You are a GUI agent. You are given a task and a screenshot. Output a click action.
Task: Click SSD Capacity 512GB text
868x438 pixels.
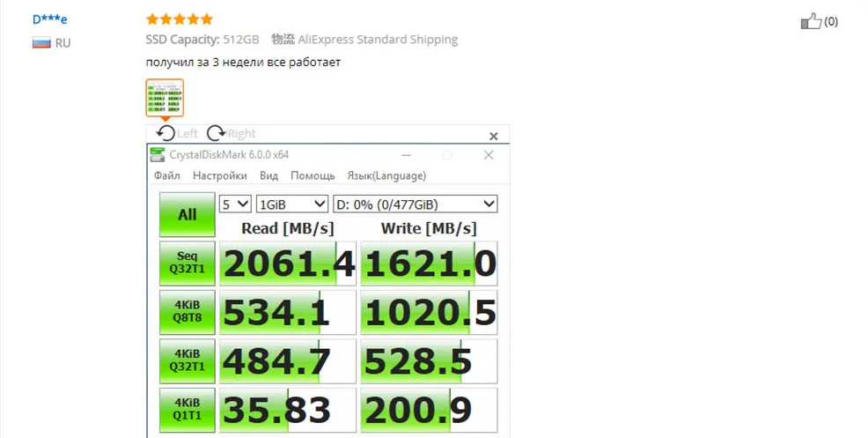[202, 40]
